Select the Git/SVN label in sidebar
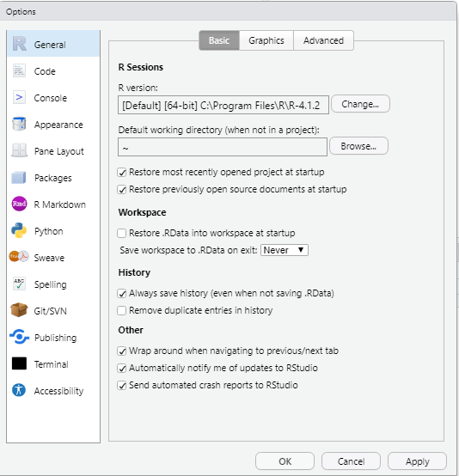The height and width of the screenshot is (476, 459). pos(51,311)
